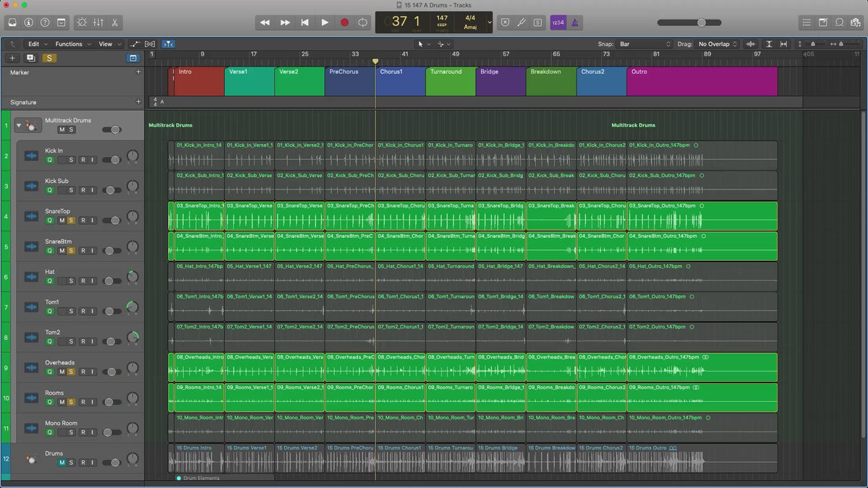The height and width of the screenshot is (488, 868).
Task: Open the Snap dropdown set to Bar
Action: pos(644,44)
